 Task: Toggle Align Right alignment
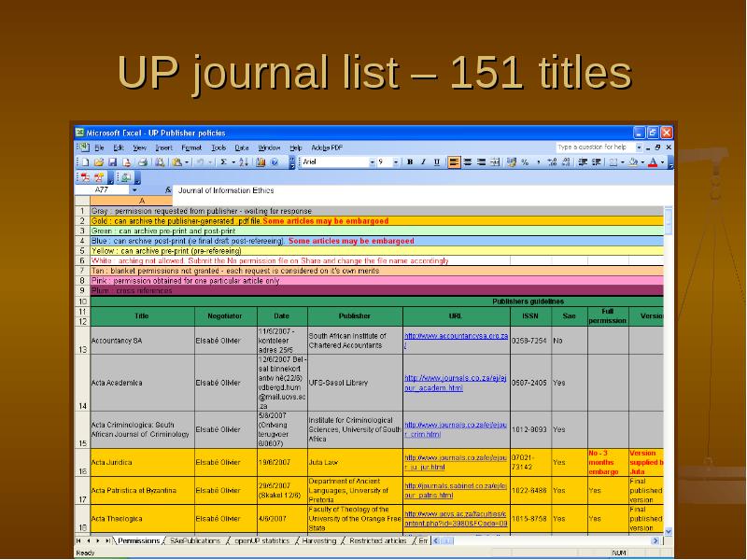click(x=481, y=162)
